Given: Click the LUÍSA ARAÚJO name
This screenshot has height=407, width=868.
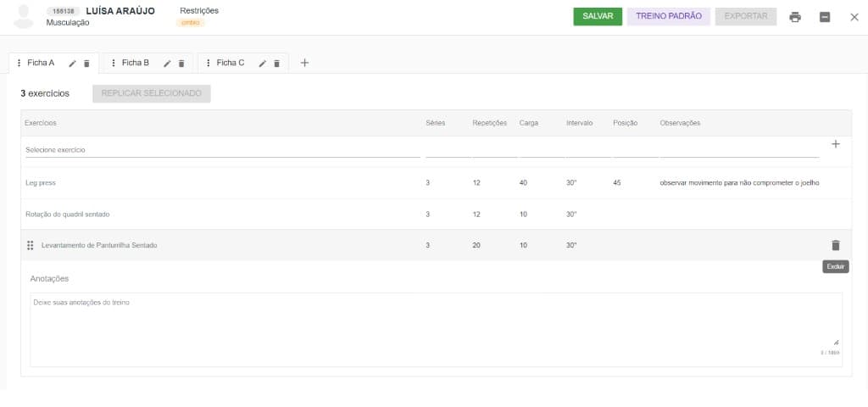Looking at the screenshot, I should [120, 11].
